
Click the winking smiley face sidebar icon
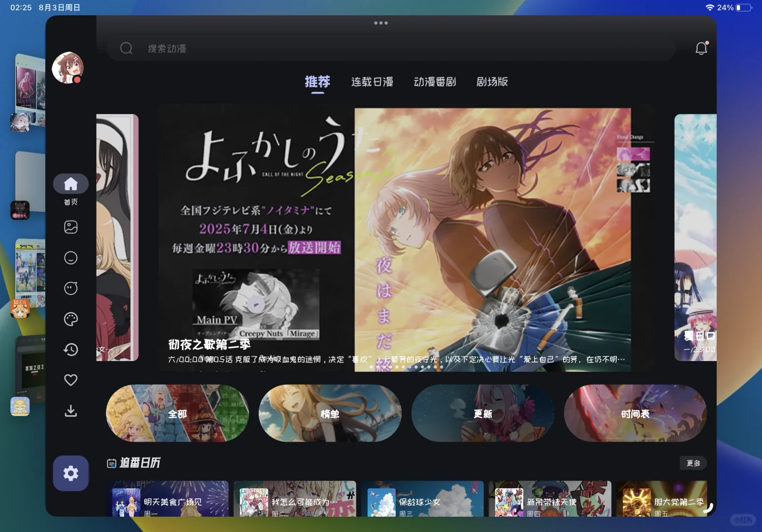[70, 258]
